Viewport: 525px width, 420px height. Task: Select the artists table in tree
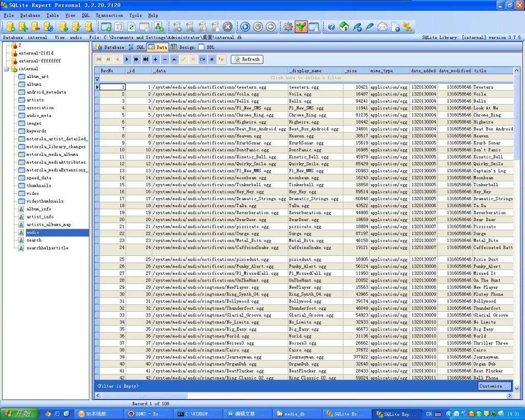click(35, 100)
